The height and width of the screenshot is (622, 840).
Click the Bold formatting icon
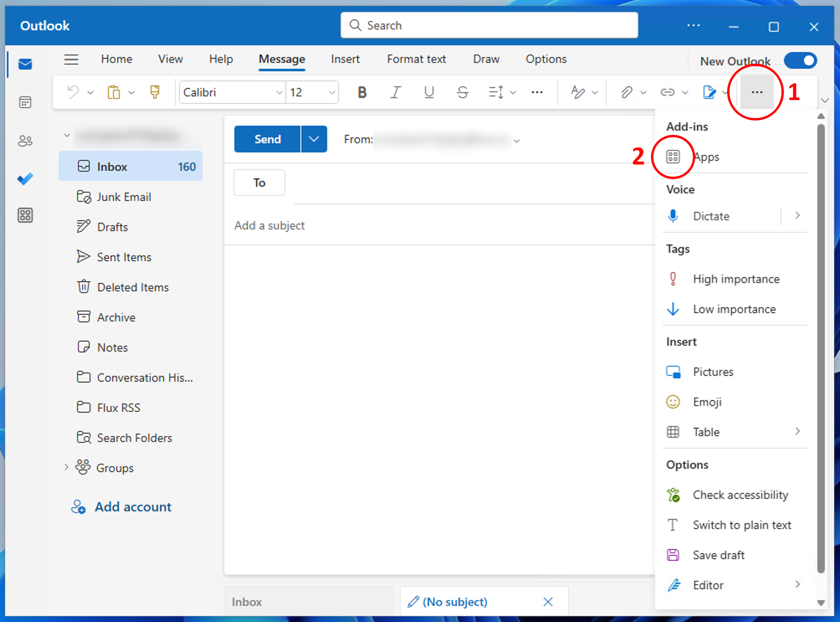click(362, 92)
